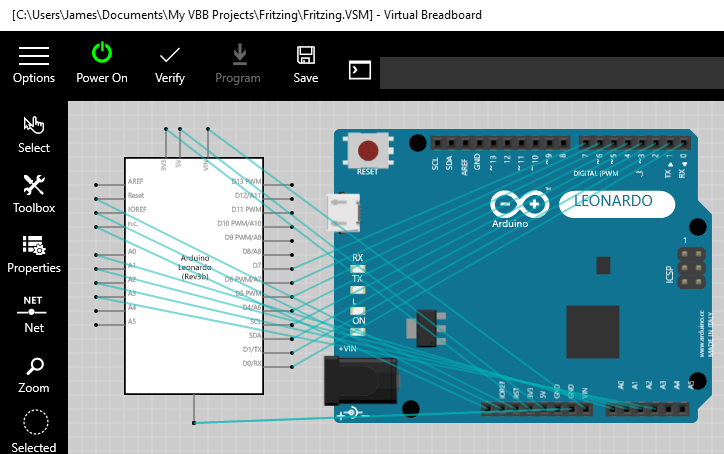Screen dimensions: 724x454
Task: Click the D10 PWM/A10 pin label
Action: tap(240, 224)
